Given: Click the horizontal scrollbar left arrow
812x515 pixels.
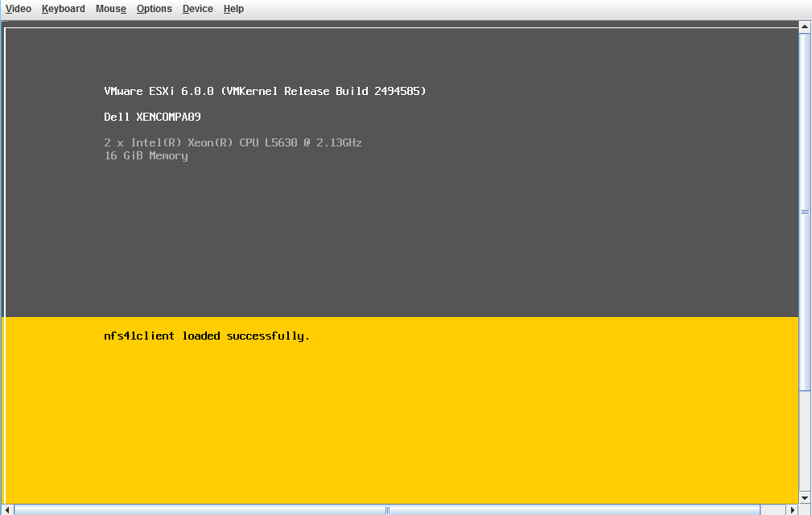Looking at the screenshot, I should pos(7,510).
